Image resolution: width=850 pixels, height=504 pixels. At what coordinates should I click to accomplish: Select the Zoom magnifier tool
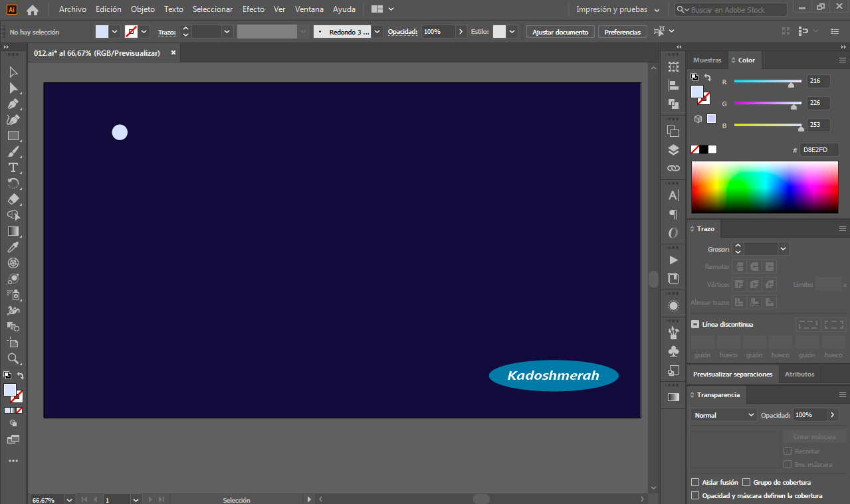pyautogui.click(x=13, y=359)
